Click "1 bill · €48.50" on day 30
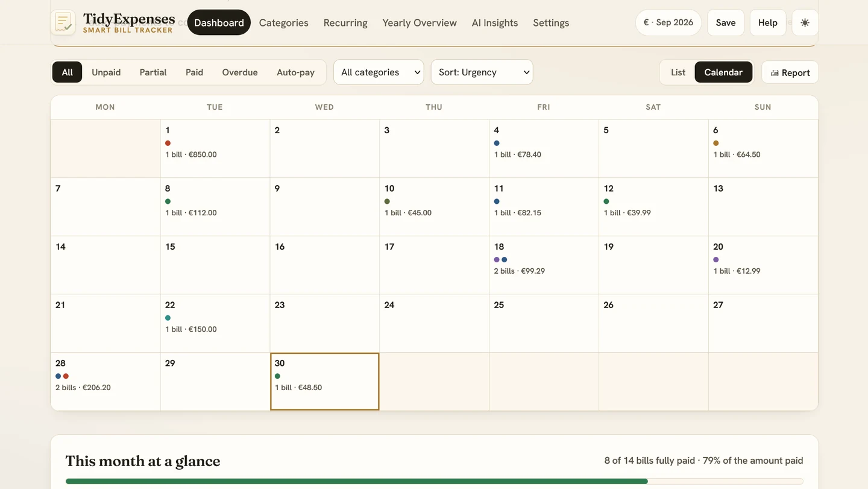 [x=298, y=388]
